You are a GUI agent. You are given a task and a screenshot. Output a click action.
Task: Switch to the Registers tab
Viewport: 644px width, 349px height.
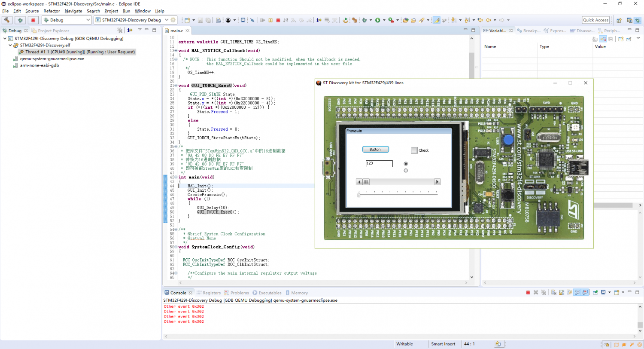(209, 293)
